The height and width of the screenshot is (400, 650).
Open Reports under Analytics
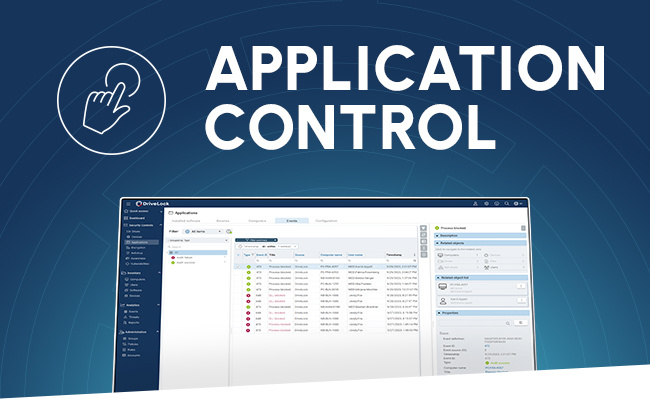tap(133, 322)
